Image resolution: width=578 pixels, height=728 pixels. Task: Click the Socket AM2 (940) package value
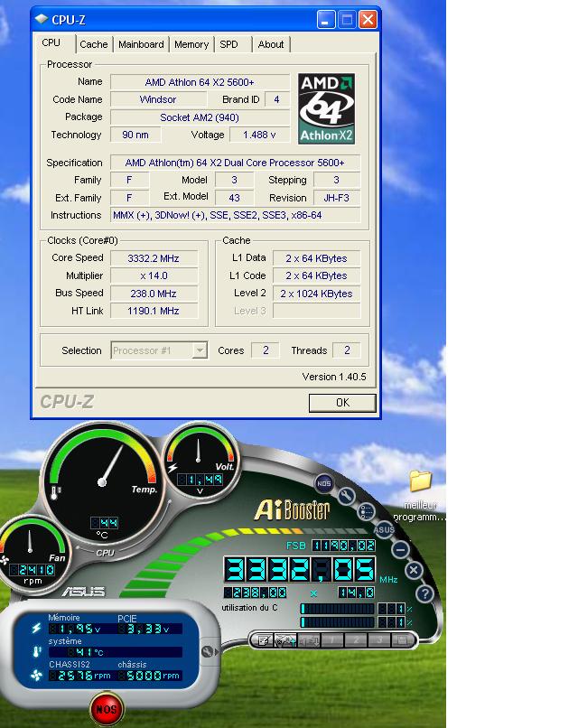(x=200, y=117)
